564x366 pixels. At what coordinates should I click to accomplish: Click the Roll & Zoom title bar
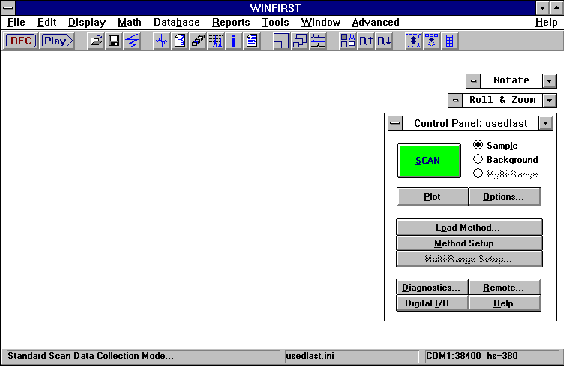coord(502,100)
